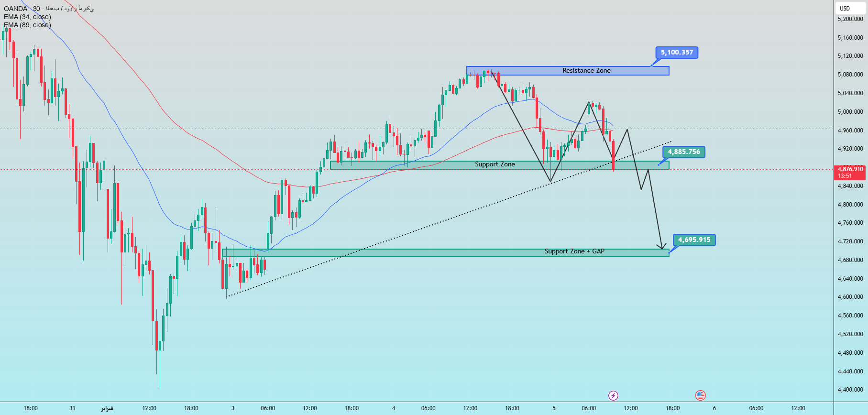Screen dimensions: 868x415
Task: Click the 5,200.000 price scale label
Action: pyautogui.click(x=850, y=19)
